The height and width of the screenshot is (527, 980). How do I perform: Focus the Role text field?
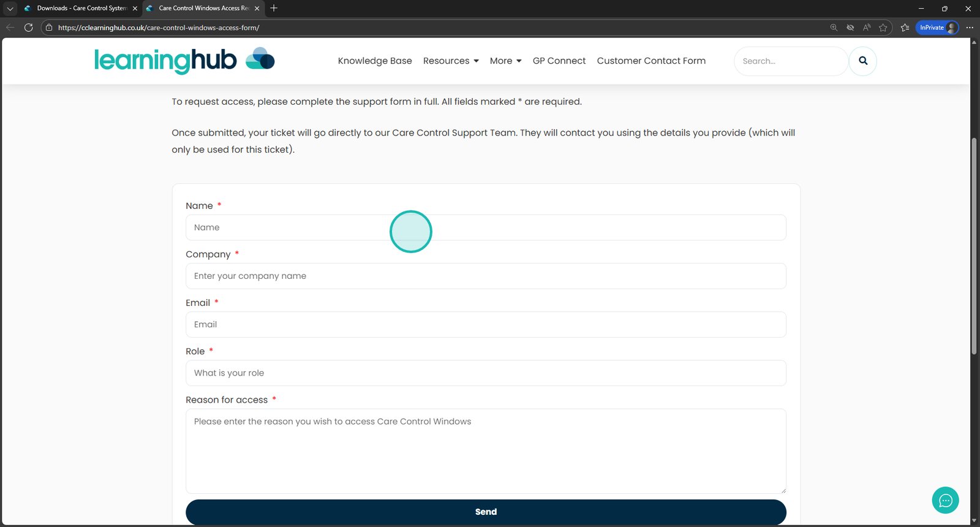[486, 373]
